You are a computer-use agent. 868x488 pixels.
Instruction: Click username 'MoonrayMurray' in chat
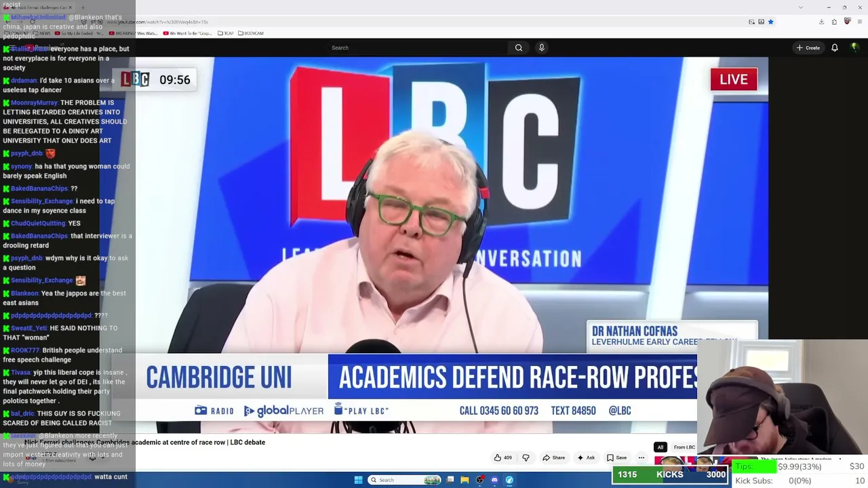pyautogui.click(x=34, y=103)
